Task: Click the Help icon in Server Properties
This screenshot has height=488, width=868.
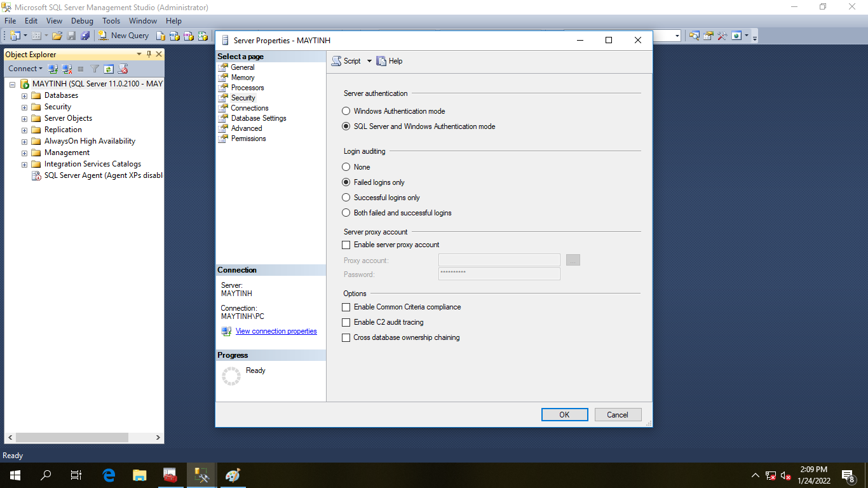Action: pyautogui.click(x=390, y=61)
